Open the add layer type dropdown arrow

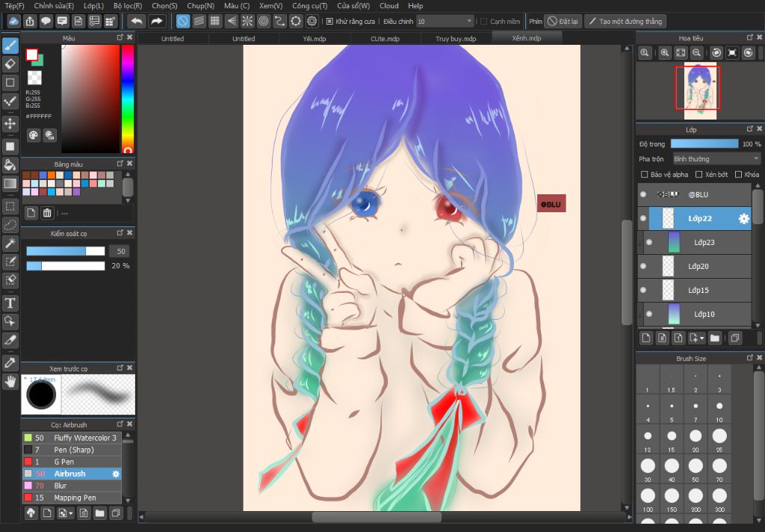(702, 338)
